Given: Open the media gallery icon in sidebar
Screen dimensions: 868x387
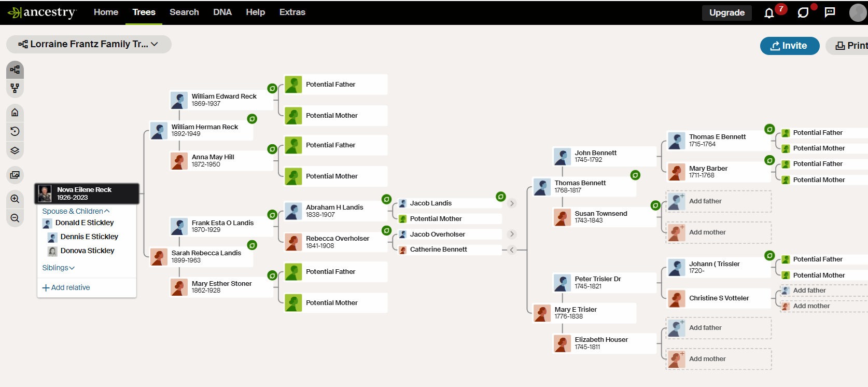Looking at the screenshot, I should (15, 175).
